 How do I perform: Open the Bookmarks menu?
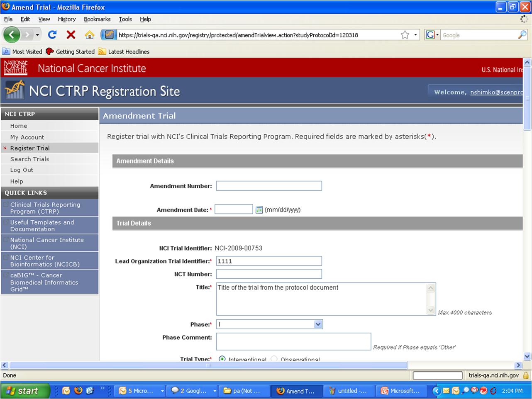(x=97, y=19)
